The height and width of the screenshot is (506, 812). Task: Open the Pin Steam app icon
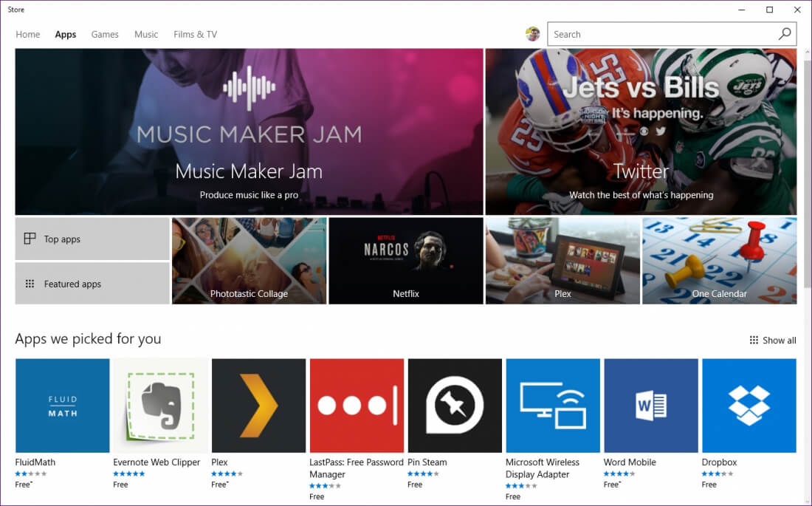pyautogui.click(x=455, y=406)
